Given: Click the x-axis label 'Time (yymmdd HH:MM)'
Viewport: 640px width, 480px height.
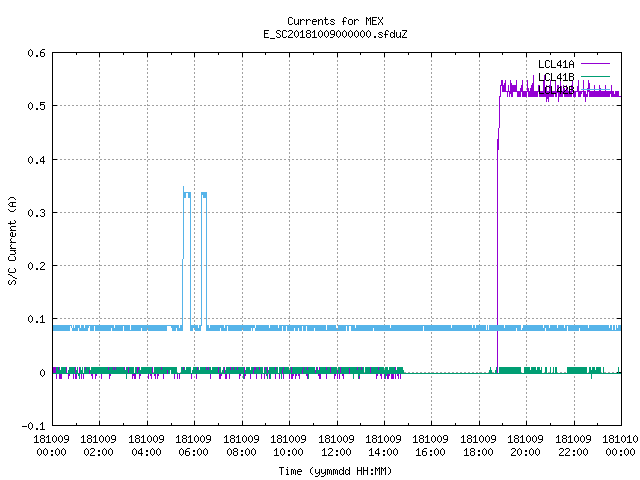Looking at the screenshot, I should point(335,471).
